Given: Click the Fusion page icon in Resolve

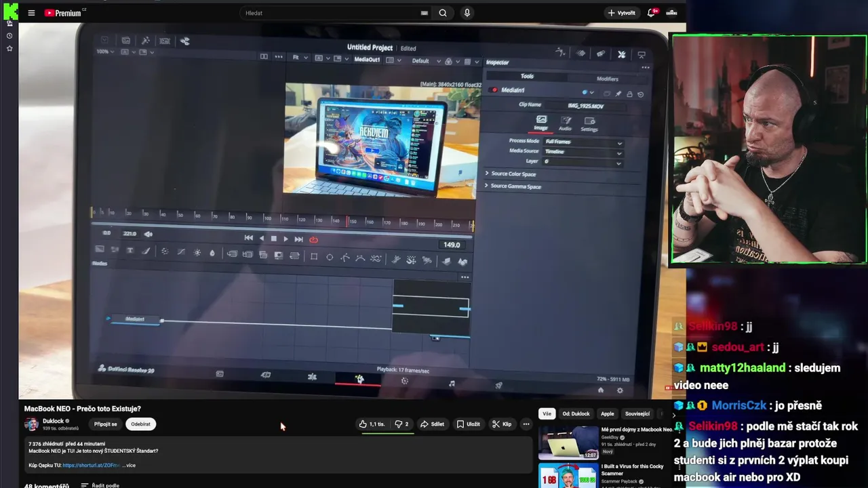Looking at the screenshot, I should point(359,380).
